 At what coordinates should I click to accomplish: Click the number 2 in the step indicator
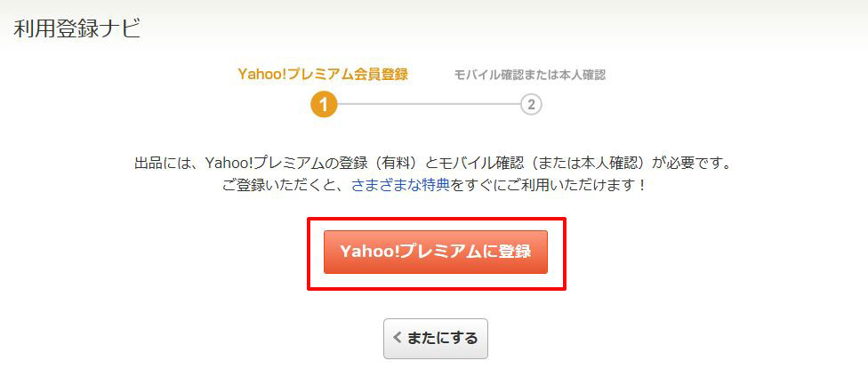[531, 104]
